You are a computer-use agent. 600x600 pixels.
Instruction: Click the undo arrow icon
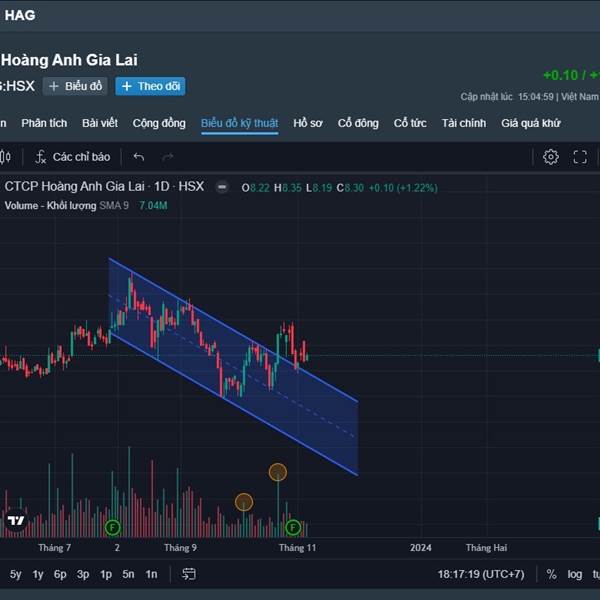[139, 157]
